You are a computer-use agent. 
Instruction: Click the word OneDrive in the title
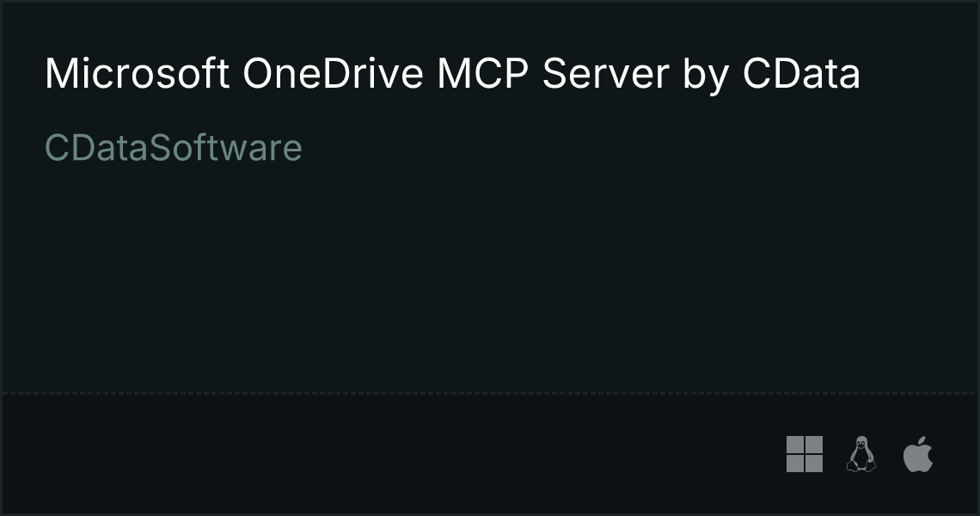(x=334, y=74)
